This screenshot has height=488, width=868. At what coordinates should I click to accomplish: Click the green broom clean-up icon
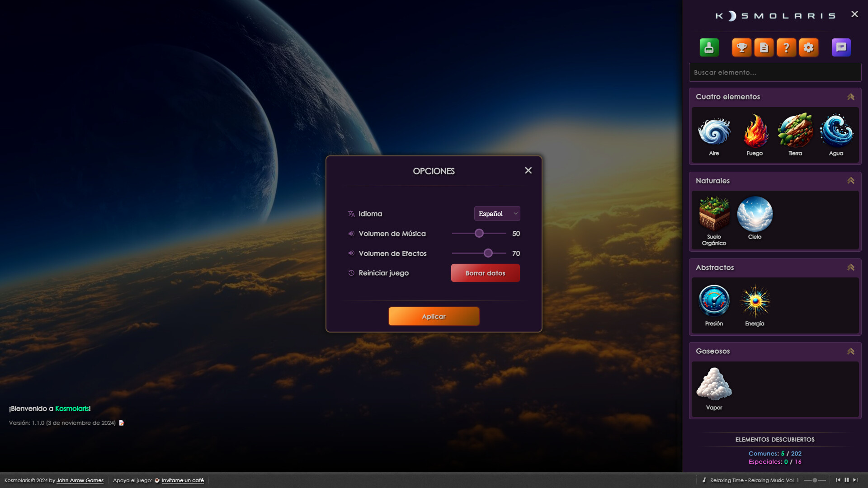(709, 47)
